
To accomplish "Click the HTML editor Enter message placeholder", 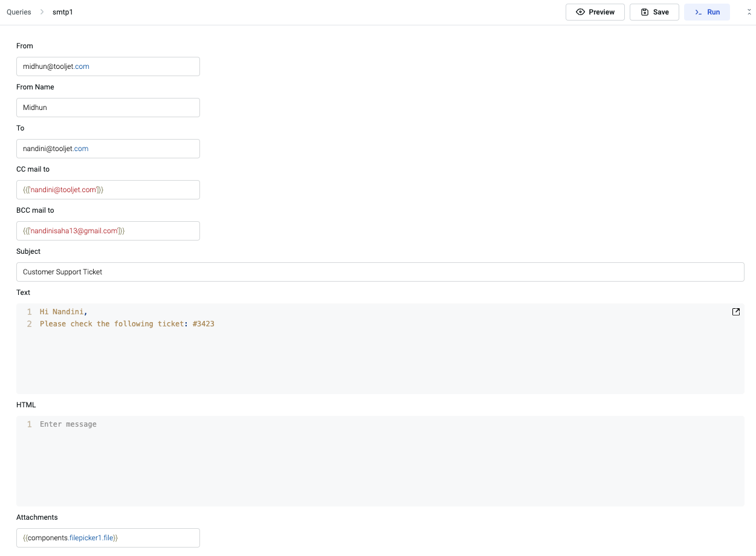I will pyautogui.click(x=68, y=424).
